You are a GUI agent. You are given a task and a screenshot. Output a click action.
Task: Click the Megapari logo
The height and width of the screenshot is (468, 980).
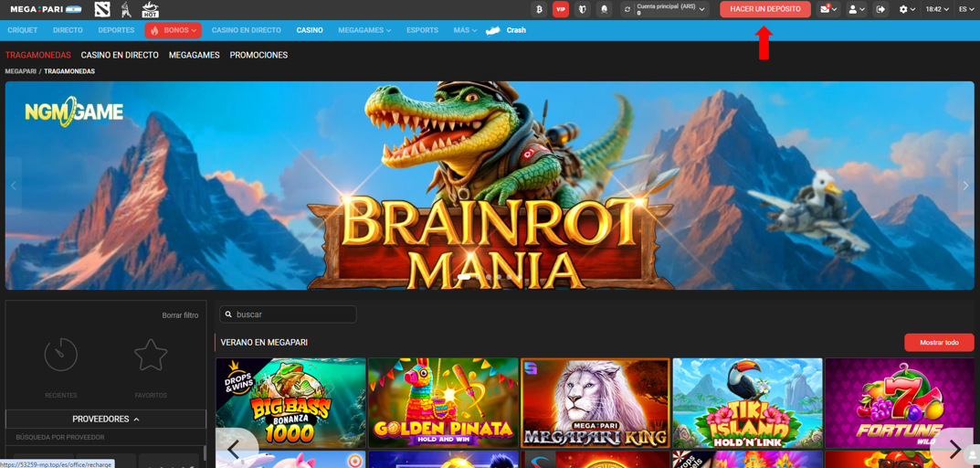coord(37,9)
